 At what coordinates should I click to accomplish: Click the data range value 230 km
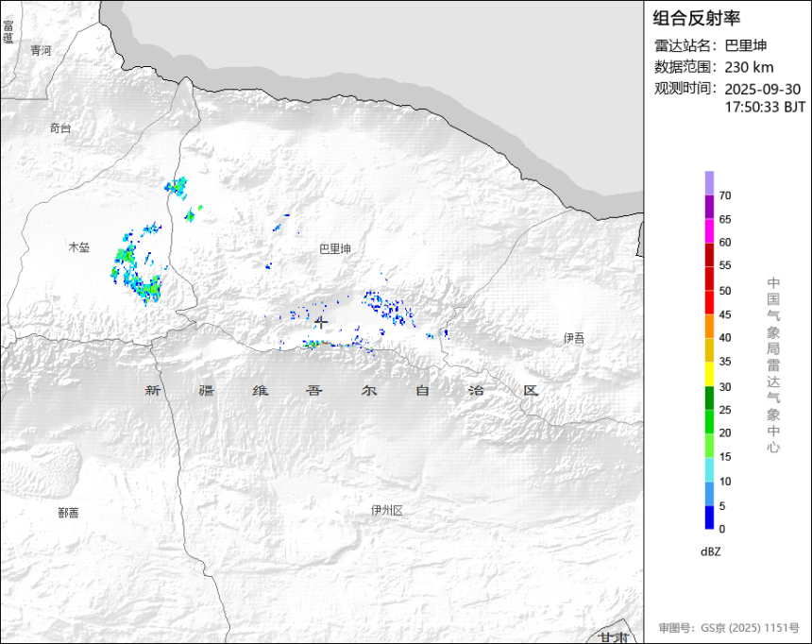tap(749, 67)
